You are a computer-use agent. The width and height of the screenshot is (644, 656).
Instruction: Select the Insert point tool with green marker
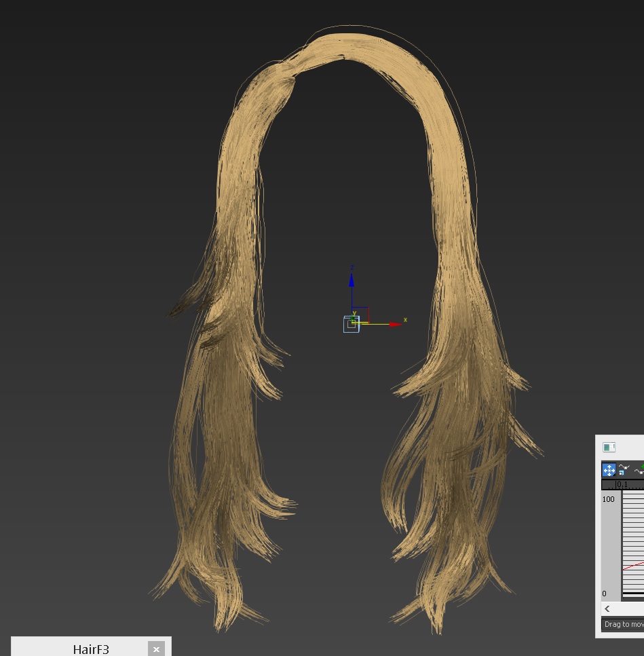(x=639, y=470)
